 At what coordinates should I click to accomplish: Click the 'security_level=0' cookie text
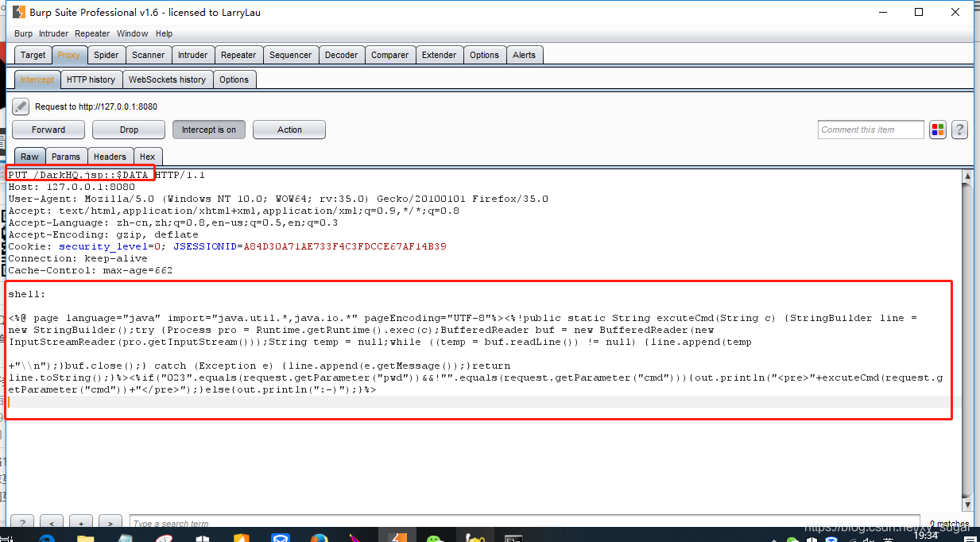click(x=110, y=246)
